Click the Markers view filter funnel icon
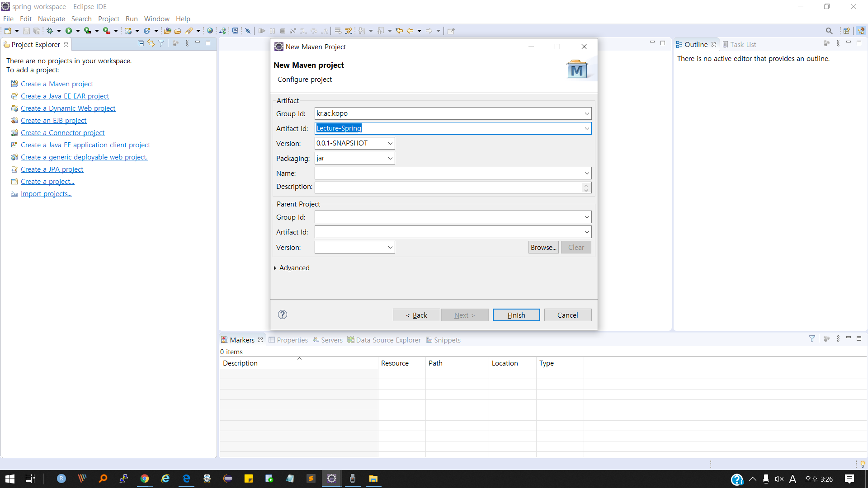The height and width of the screenshot is (488, 868). click(x=812, y=338)
